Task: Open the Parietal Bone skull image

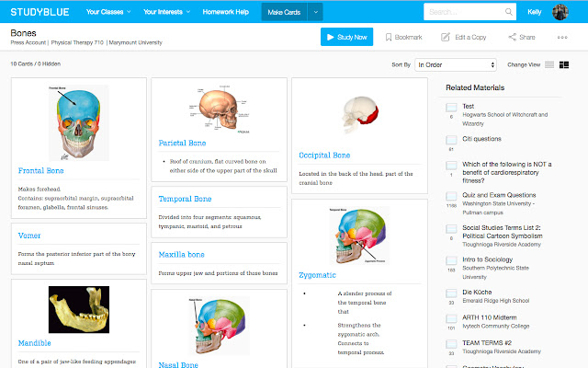Action: tap(219, 109)
